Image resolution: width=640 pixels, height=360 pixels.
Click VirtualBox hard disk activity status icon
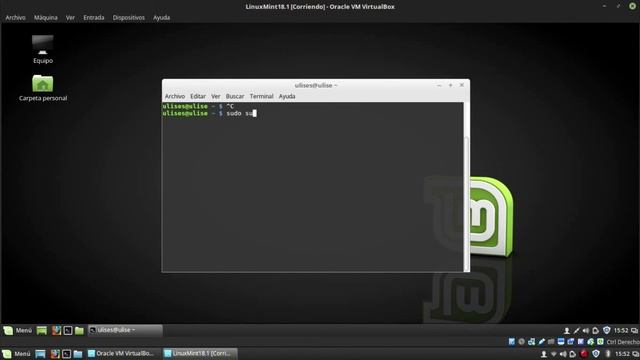(512, 341)
